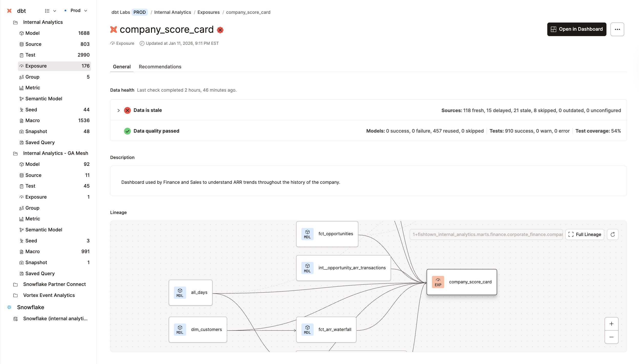Expand the Snowflake Partner Connect folder
This screenshot has width=639, height=364.
[54, 284]
